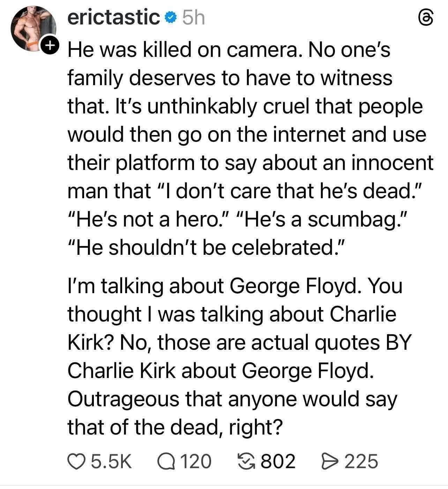Open replies via the comment bubble icon
Screen dimensions: 448x489
click(x=166, y=461)
